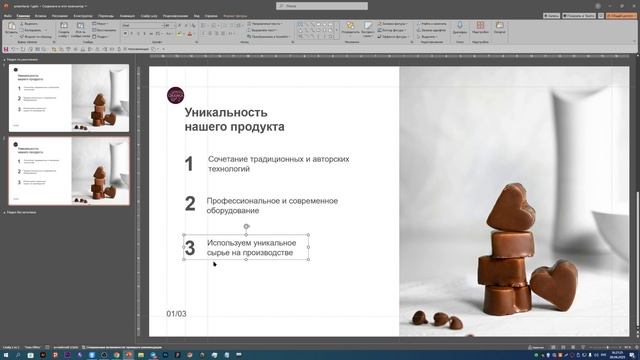The width and height of the screenshot is (640, 360).
Task: Click the Reset slide (Восстановить) icon
Action: [94, 30]
